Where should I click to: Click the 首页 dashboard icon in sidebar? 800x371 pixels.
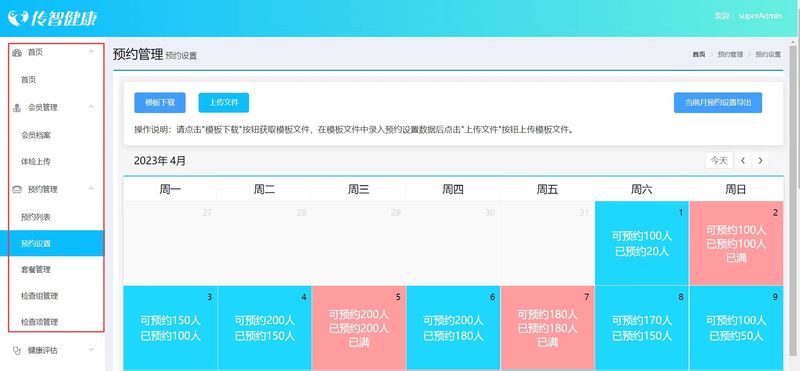[17, 53]
